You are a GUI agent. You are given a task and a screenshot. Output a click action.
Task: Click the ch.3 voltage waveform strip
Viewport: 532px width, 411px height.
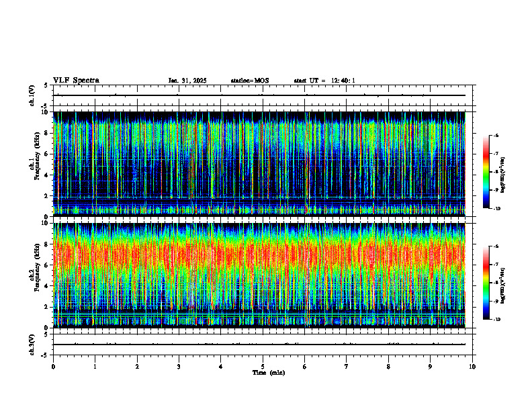coord(263,345)
